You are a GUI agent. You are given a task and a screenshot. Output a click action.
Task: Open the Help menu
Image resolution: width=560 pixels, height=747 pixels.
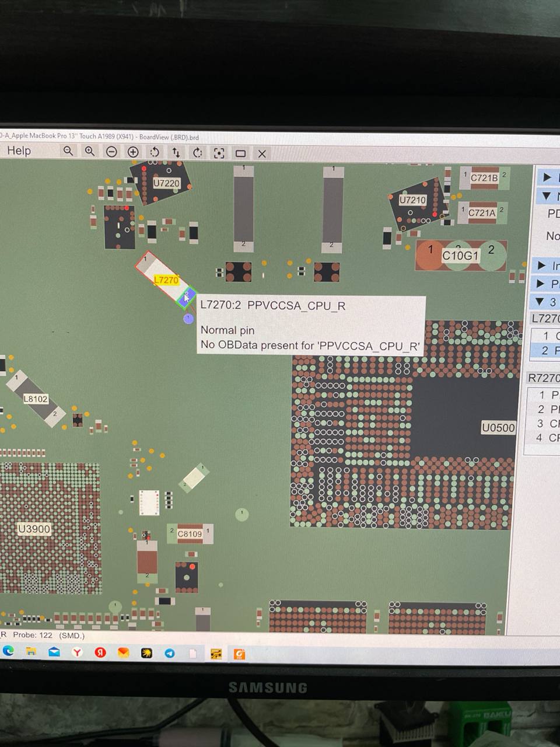[19, 151]
